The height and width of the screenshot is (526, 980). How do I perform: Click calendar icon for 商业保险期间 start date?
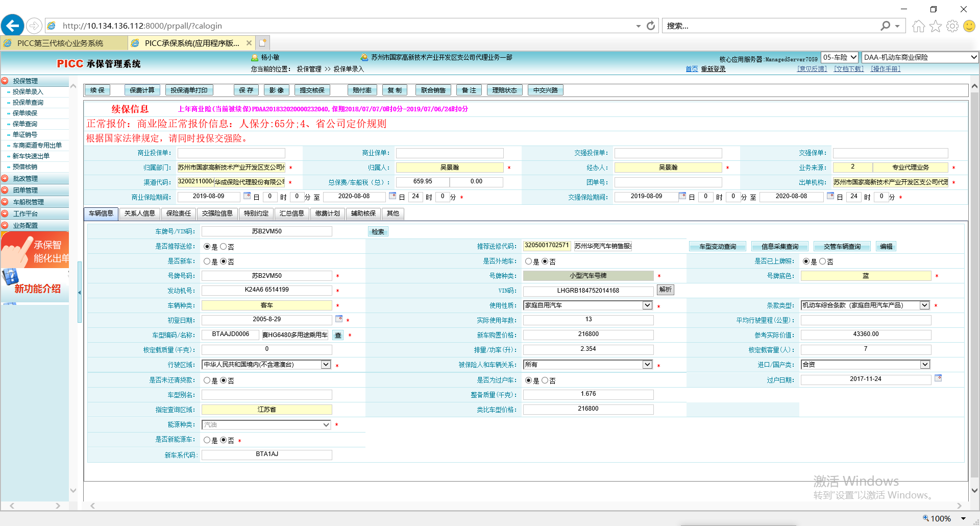247,196
